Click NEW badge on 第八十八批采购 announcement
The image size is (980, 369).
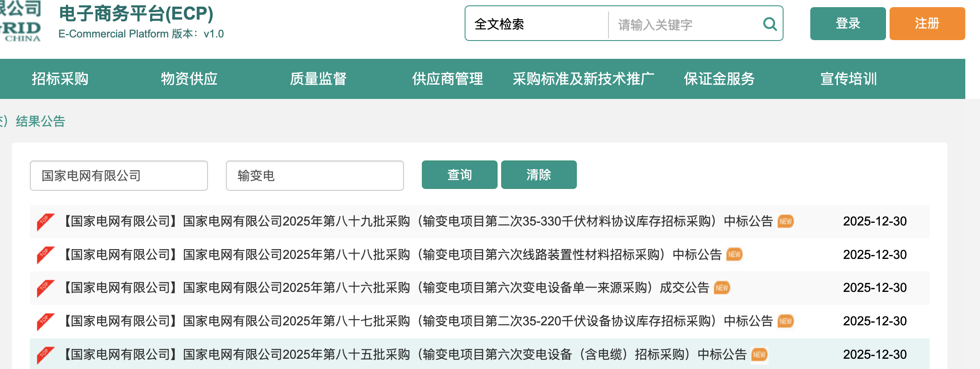tap(735, 254)
